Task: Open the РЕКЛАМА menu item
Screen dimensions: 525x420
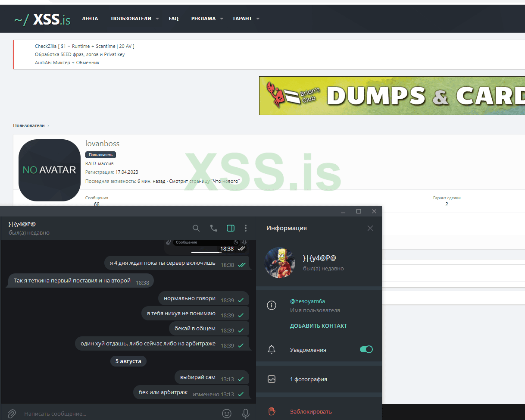Action: [203, 19]
